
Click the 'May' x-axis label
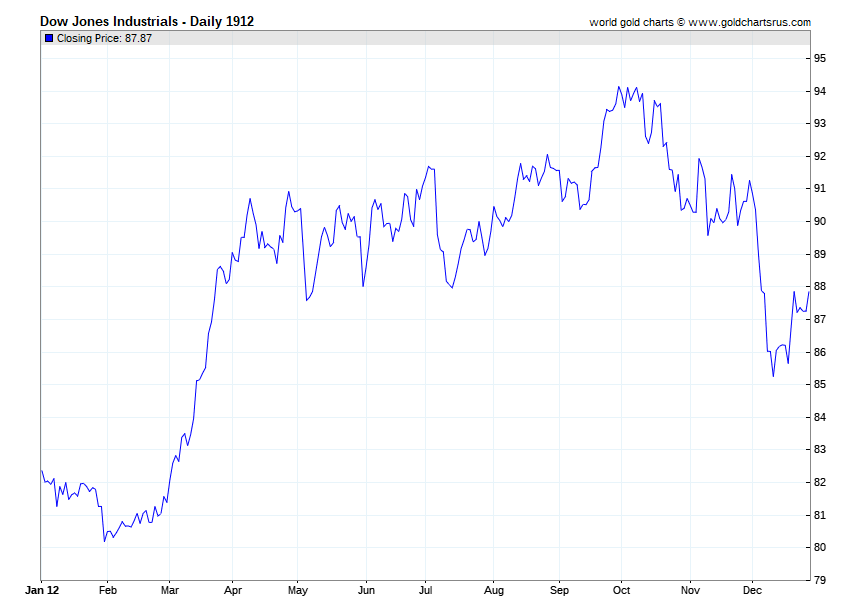[297, 592]
